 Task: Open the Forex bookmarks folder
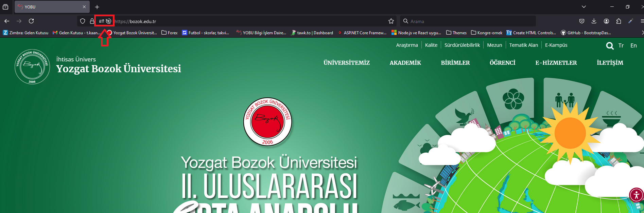pyautogui.click(x=170, y=33)
